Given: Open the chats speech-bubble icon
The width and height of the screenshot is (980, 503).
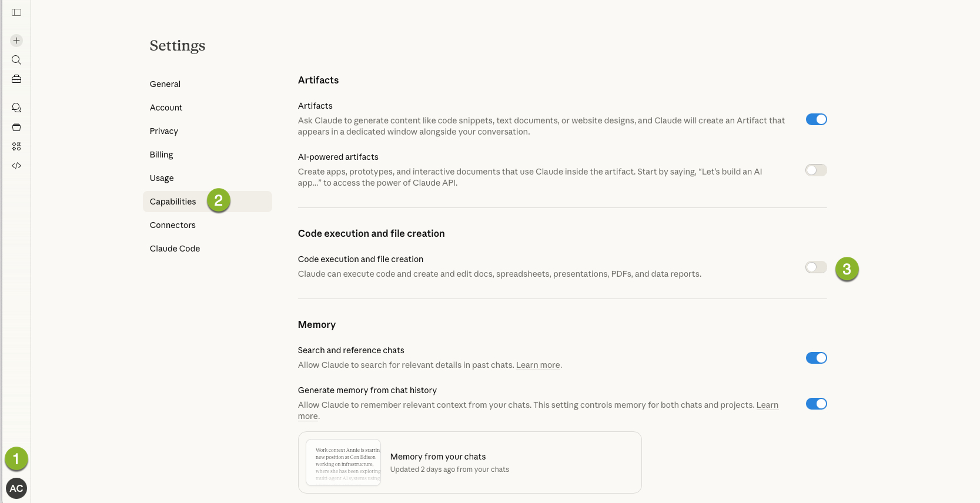Looking at the screenshot, I should pyautogui.click(x=16, y=108).
